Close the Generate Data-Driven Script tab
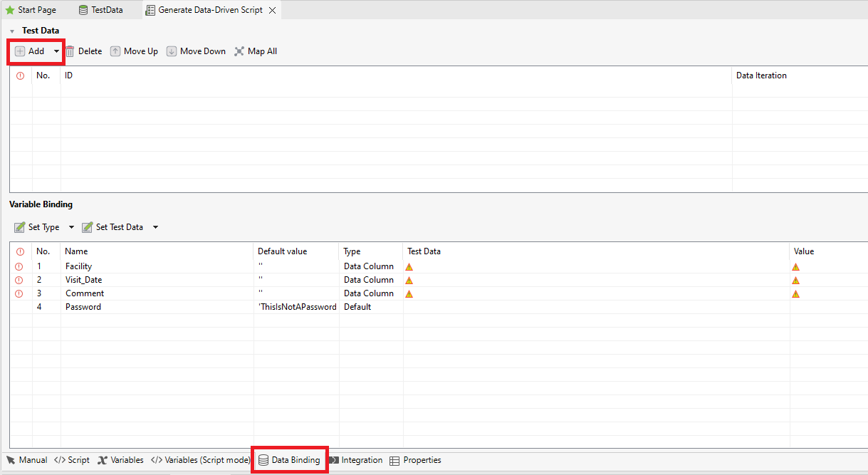 [x=272, y=10]
